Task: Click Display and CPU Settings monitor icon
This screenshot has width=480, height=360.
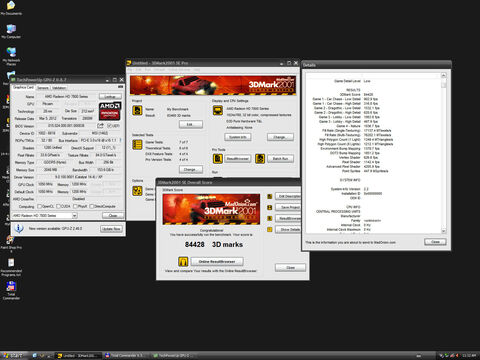Action: pyautogui.click(x=218, y=110)
